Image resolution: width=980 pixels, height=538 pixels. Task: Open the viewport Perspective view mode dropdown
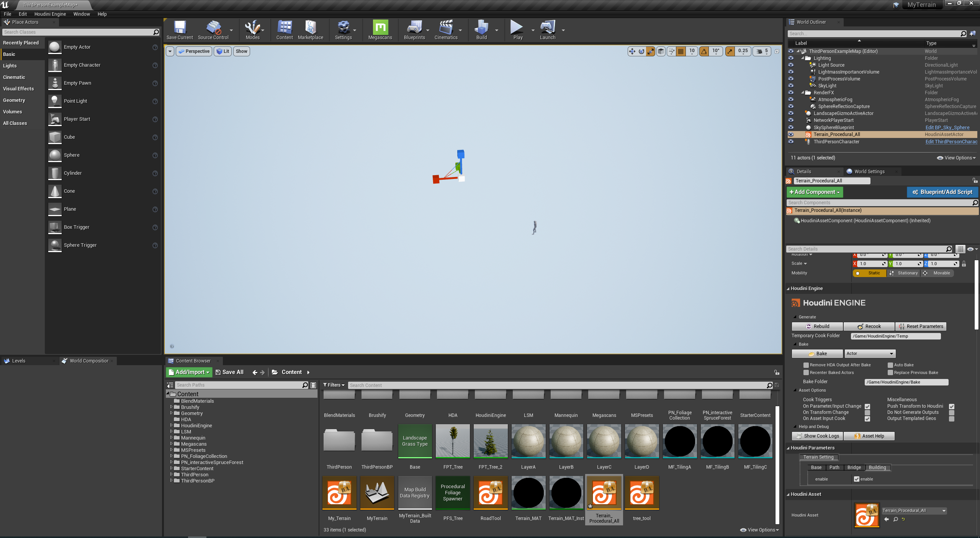tap(194, 51)
